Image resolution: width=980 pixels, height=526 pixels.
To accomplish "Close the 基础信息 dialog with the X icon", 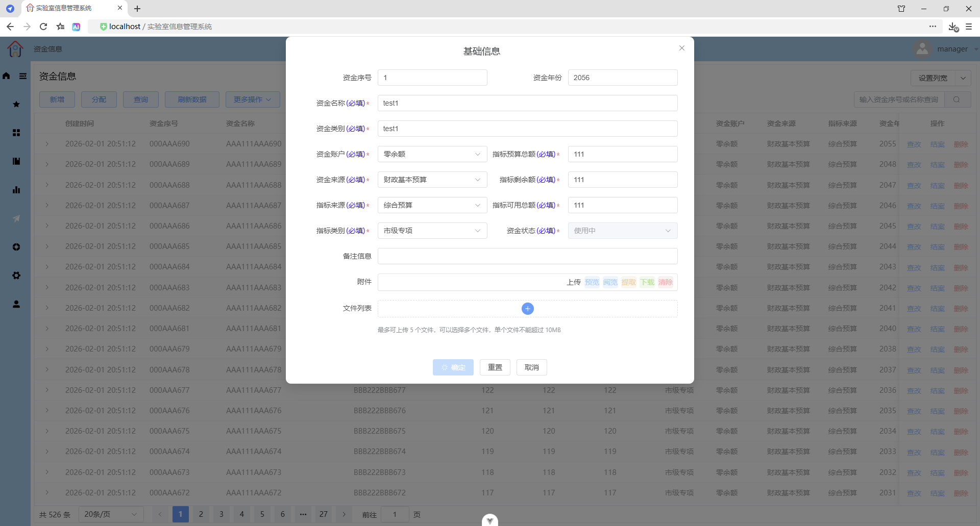I will click(681, 48).
